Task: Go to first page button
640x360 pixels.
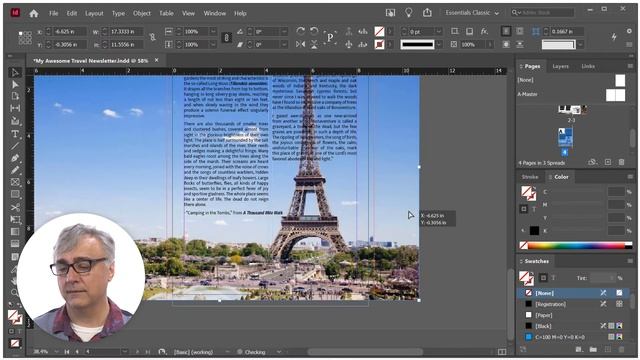Action: (67, 351)
